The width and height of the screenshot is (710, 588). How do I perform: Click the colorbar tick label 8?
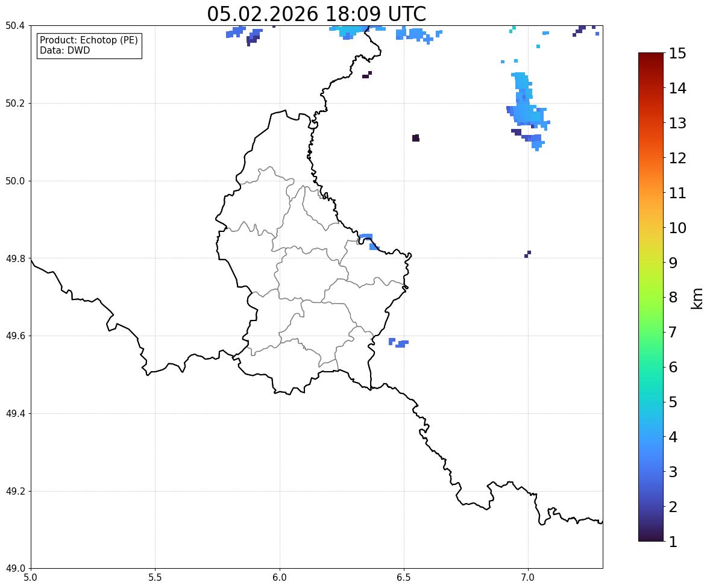pyautogui.click(x=673, y=298)
